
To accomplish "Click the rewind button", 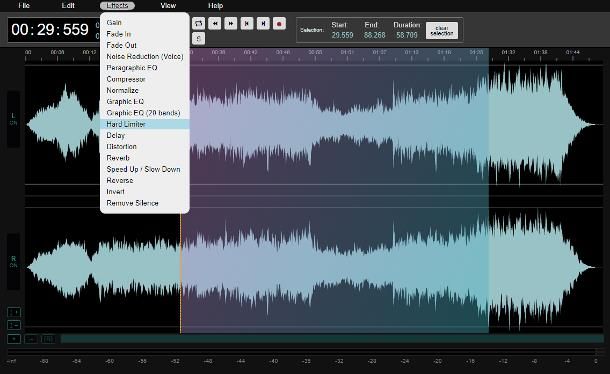I will coord(214,24).
